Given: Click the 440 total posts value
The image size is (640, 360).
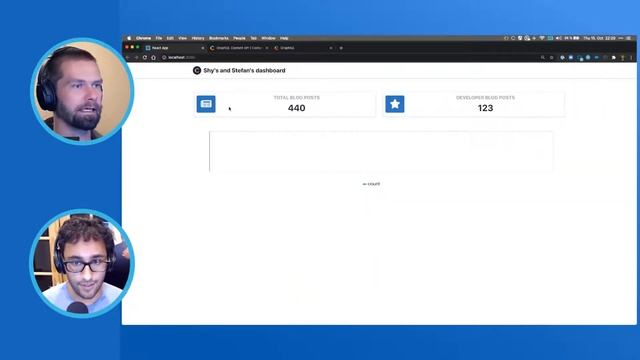Looking at the screenshot, I should (x=297, y=108).
